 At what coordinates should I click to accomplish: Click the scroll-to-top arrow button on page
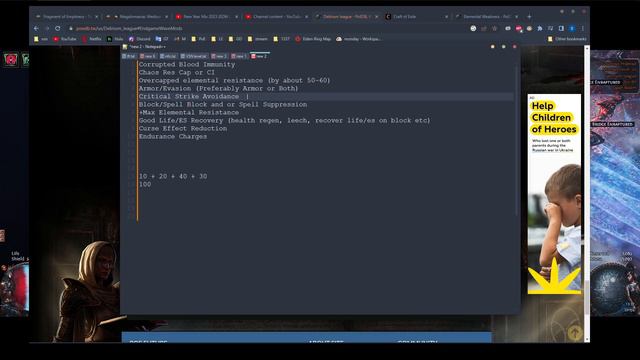coord(575,333)
